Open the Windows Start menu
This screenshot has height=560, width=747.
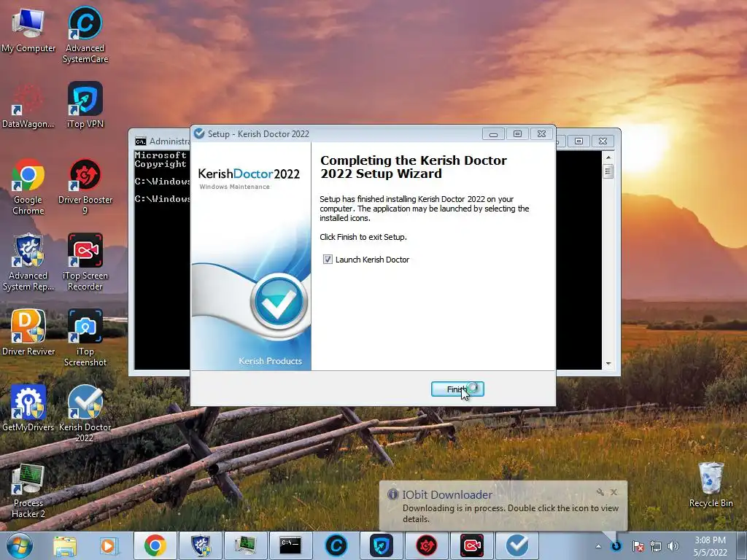(19, 545)
